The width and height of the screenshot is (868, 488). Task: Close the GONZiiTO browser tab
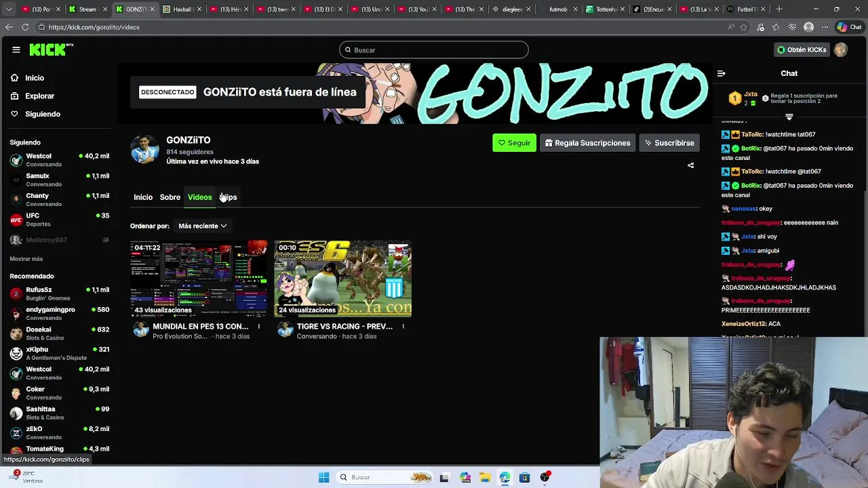(x=152, y=9)
